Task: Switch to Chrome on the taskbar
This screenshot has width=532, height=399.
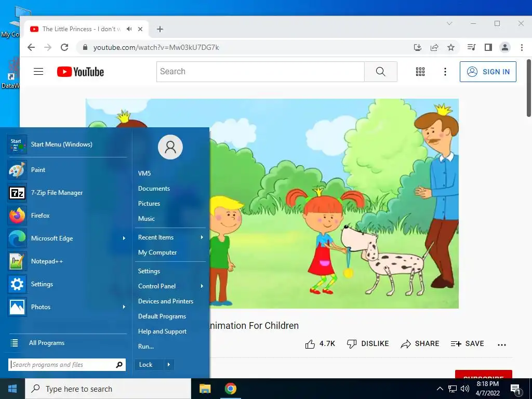Action: pos(230,389)
